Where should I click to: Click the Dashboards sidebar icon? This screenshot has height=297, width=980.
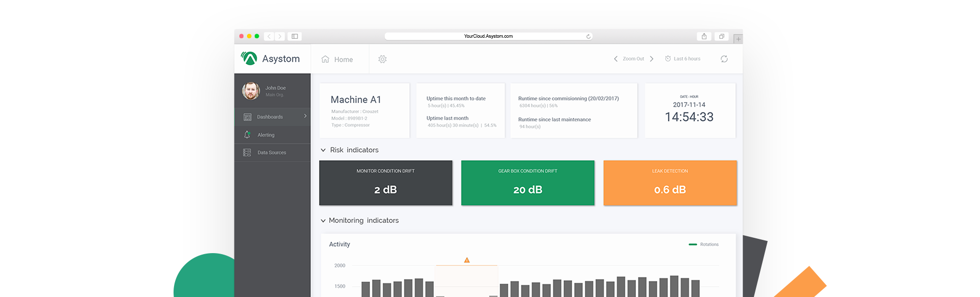pyautogui.click(x=248, y=117)
